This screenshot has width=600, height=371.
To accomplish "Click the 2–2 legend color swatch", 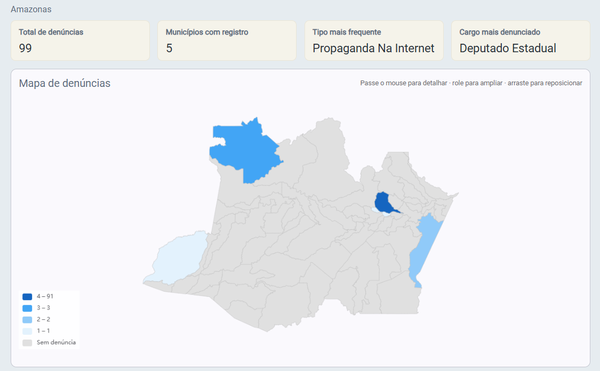I will coord(27,319).
